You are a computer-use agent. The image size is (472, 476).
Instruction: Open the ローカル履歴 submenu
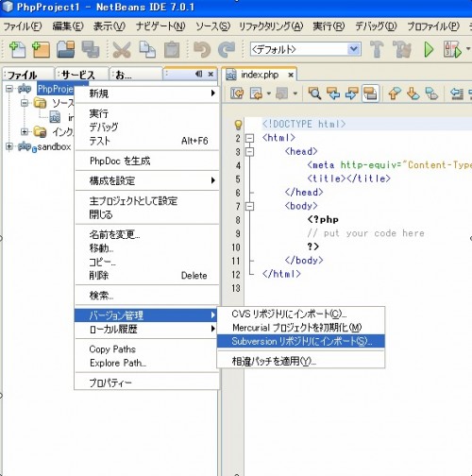tap(147, 329)
